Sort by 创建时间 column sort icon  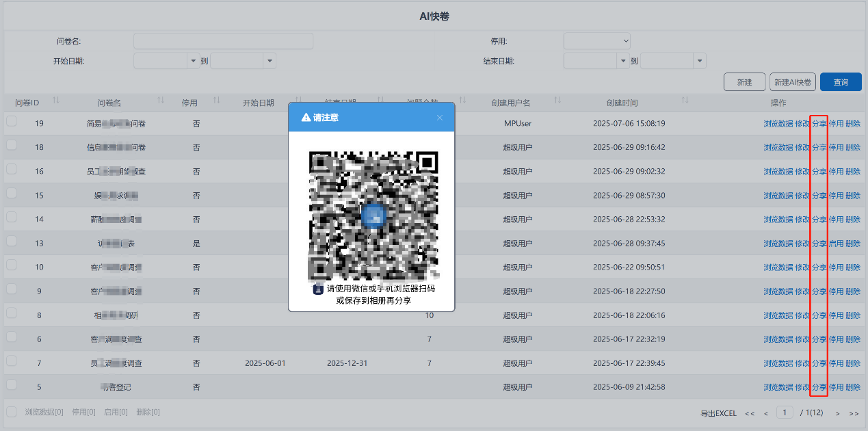(685, 101)
